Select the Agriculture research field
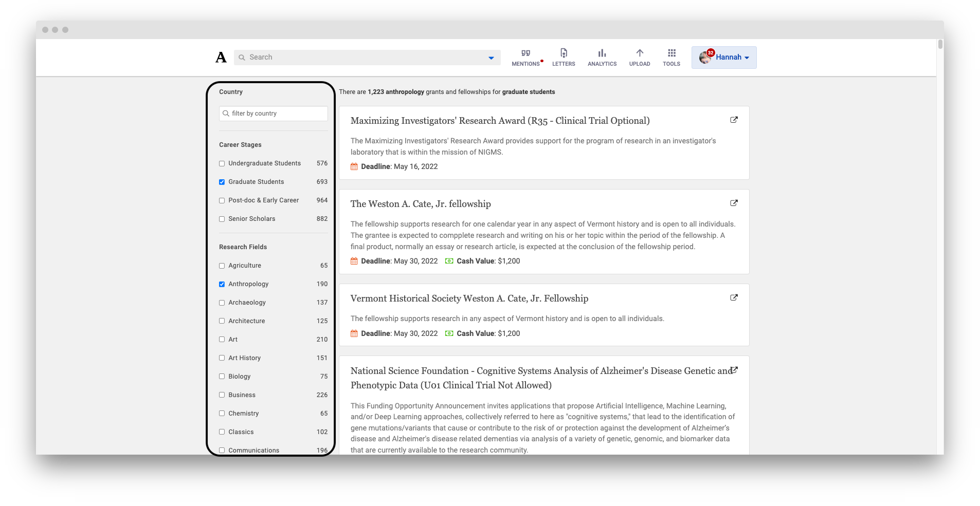This screenshot has width=980, height=506. [x=222, y=266]
